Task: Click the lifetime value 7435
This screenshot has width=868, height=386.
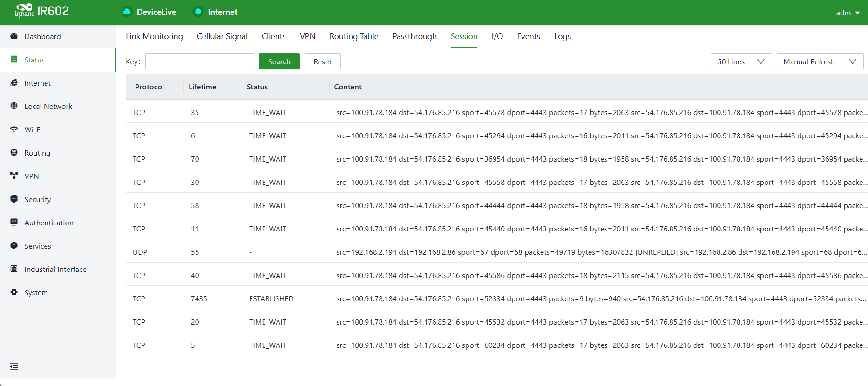Action: [x=199, y=298]
